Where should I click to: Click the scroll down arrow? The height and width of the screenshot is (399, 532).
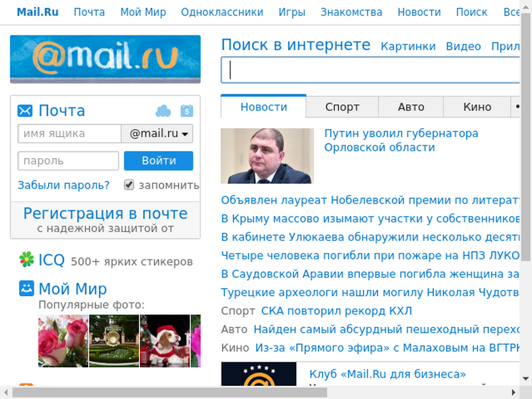pos(526,379)
